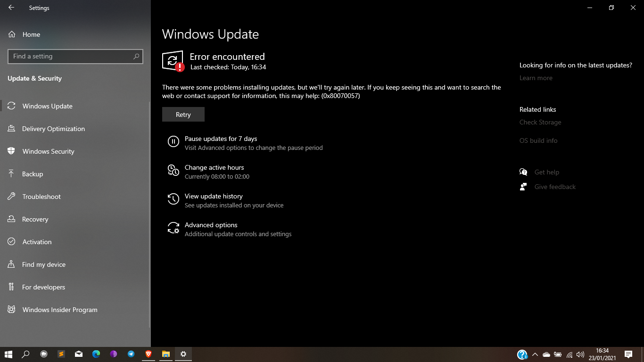Screen dimensions: 644x362
Task: Open Wi-Fi network tray icon
Action: [570, 354]
